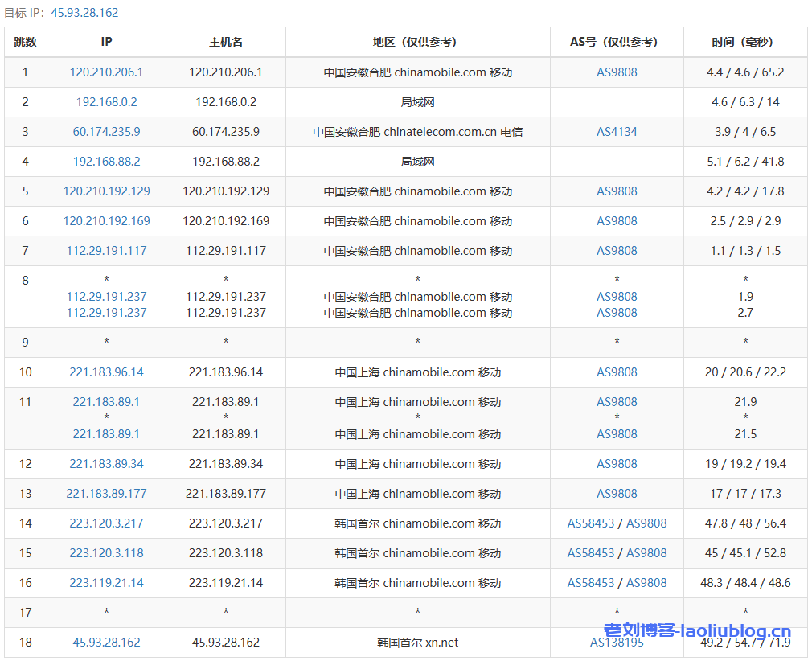Click the AS9808 link in hop 1 row
The height and width of the screenshot is (661, 812).
click(x=617, y=72)
